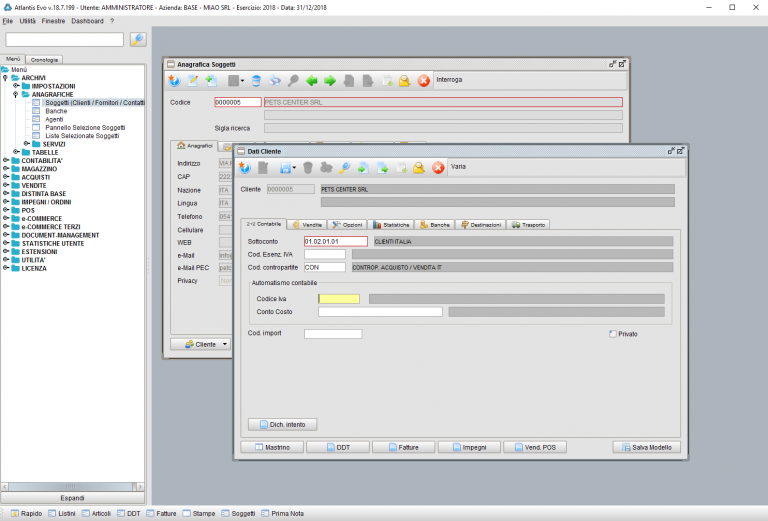
Task: Open the Finestre menu
Action: (x=53, y=21)
